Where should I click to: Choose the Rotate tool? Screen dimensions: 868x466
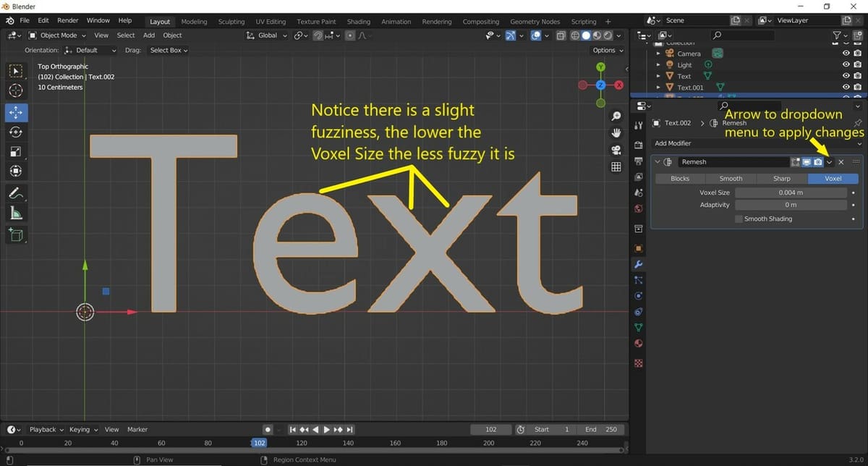[x=16, y=132]
